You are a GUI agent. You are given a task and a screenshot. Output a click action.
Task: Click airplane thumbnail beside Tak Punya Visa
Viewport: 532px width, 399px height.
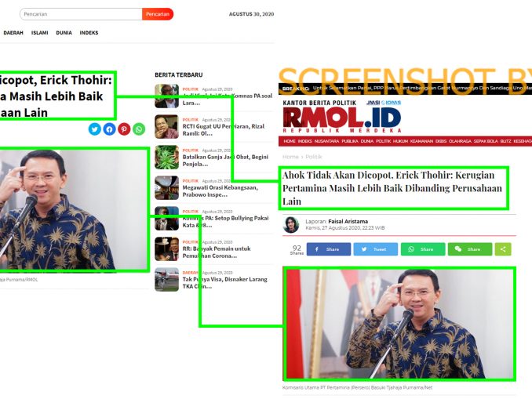coord(166,279)
